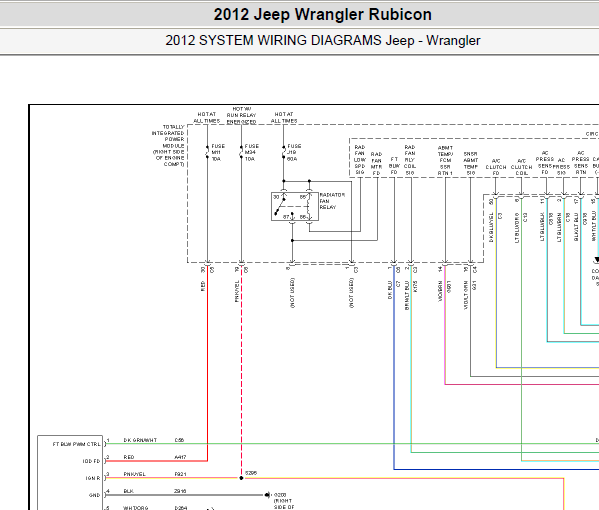Click the splice label 'S296'
Screen dimensions: 599x510
[251, 473]
